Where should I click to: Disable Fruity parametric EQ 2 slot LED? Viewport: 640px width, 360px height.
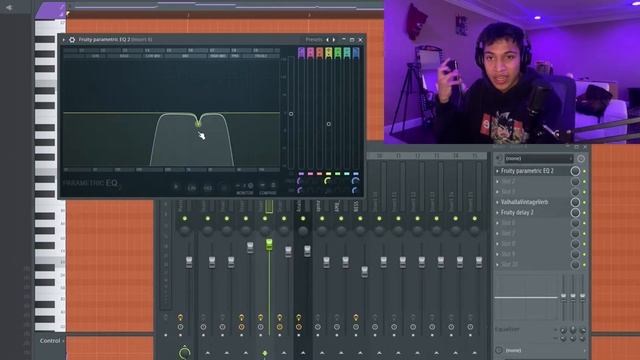[584, 171]
